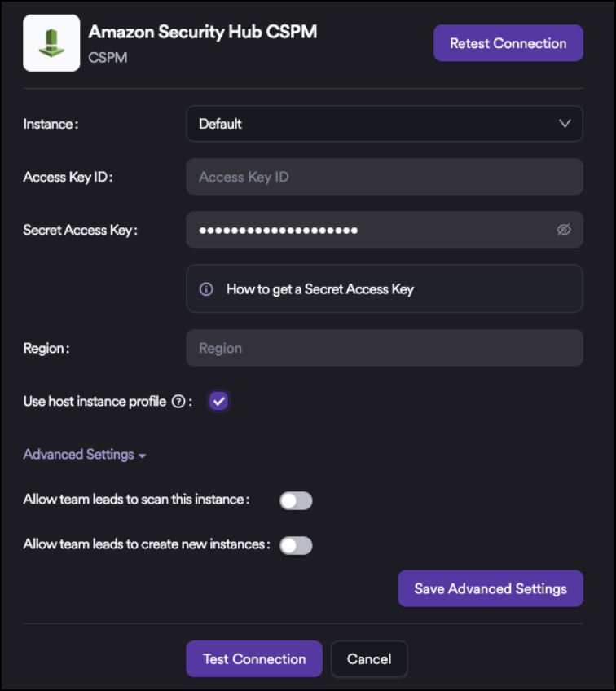Open How to get a Secret Access Key

(x=319, y=289)
